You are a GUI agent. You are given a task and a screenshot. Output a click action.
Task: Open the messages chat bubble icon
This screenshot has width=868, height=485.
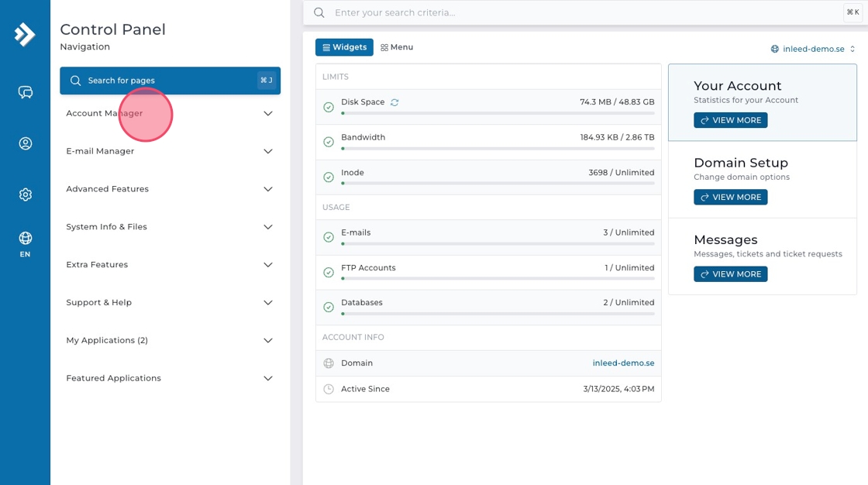click(25, 92)
